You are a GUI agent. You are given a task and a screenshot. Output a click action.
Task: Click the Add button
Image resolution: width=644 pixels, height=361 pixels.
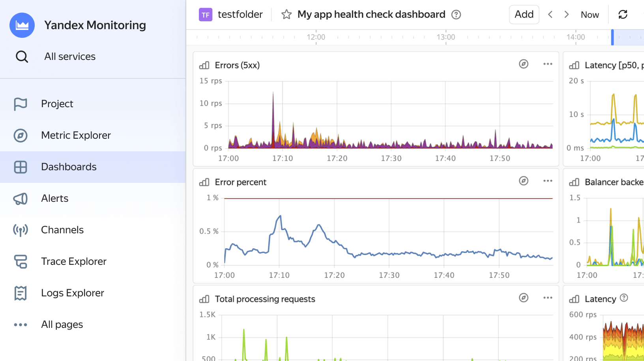524,15
